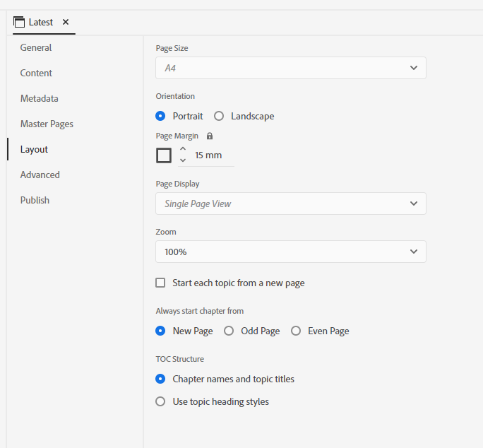The height and width of the screenshot is (448, 483).
Task: Switch to the Master Pages section
Action: 47,124
